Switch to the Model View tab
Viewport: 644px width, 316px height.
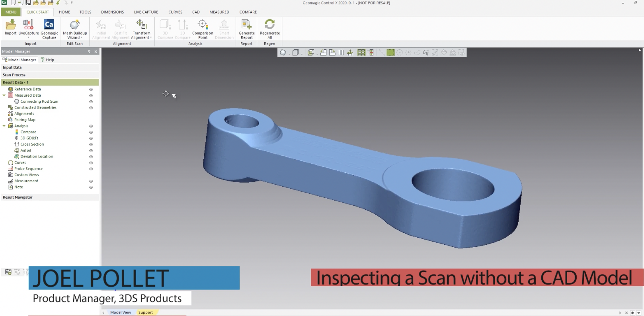pyautogui.click(x=120, y=312)
